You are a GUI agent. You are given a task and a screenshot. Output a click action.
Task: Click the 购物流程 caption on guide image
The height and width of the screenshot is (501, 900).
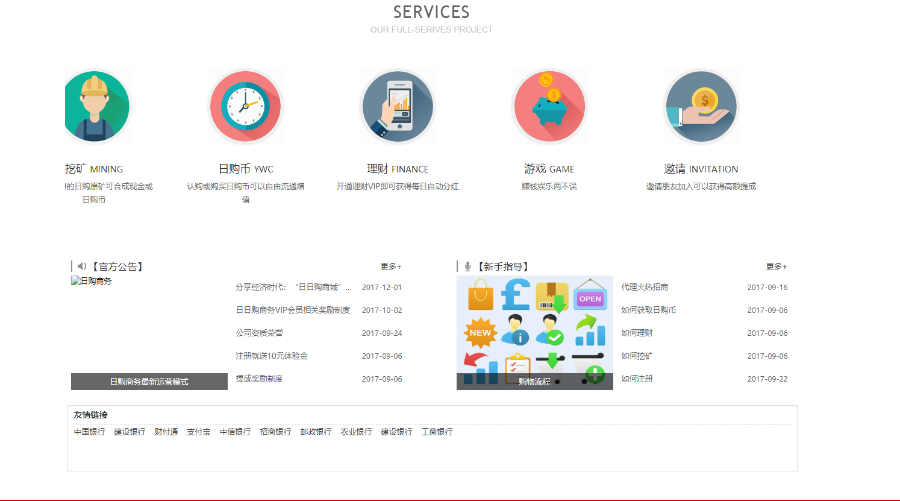(534, 382)
